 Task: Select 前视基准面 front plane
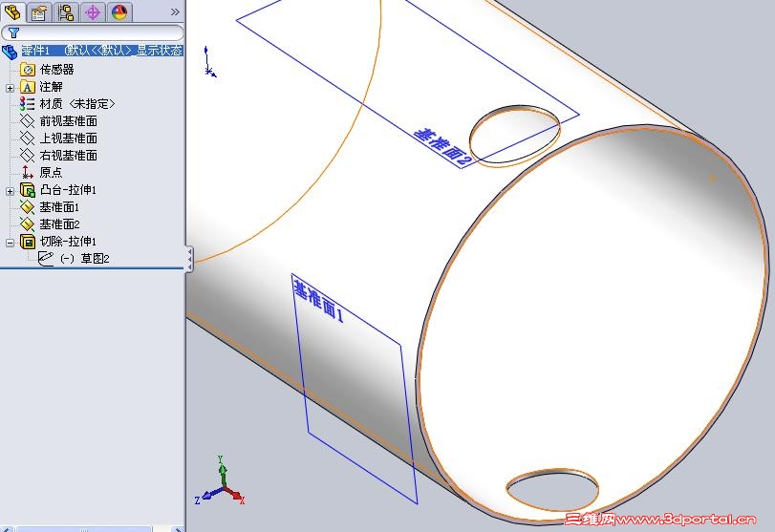68,121
